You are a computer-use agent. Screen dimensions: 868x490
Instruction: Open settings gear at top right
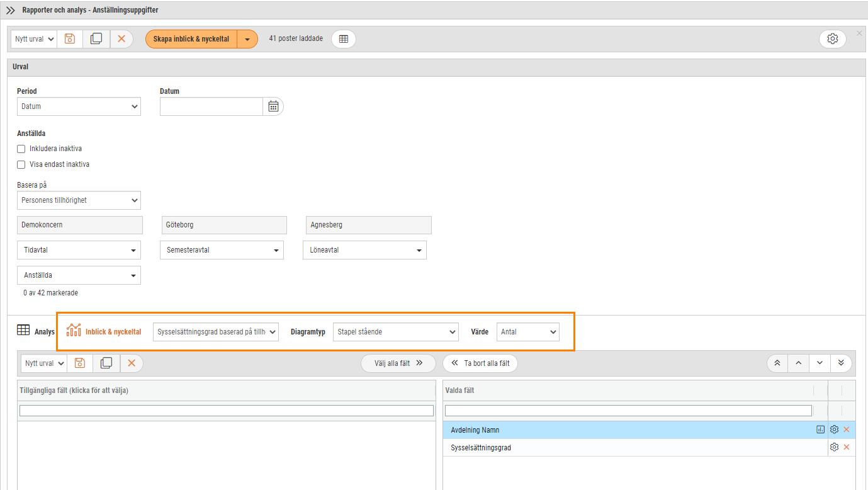click(833, 39)
